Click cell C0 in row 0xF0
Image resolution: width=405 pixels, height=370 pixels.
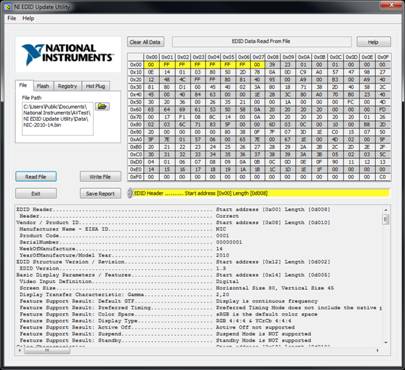pos(383,177)
